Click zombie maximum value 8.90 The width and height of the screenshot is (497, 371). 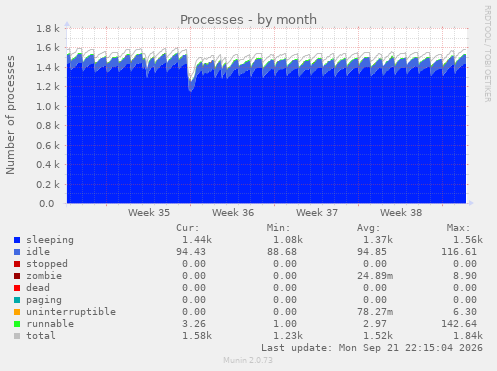click(465, 276)
